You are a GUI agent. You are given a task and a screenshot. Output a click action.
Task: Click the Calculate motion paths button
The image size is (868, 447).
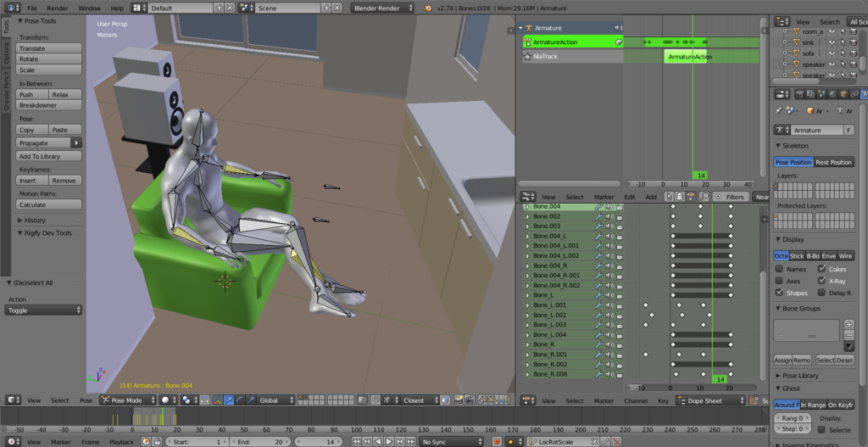pyautogui.click(x=48, y=204)
